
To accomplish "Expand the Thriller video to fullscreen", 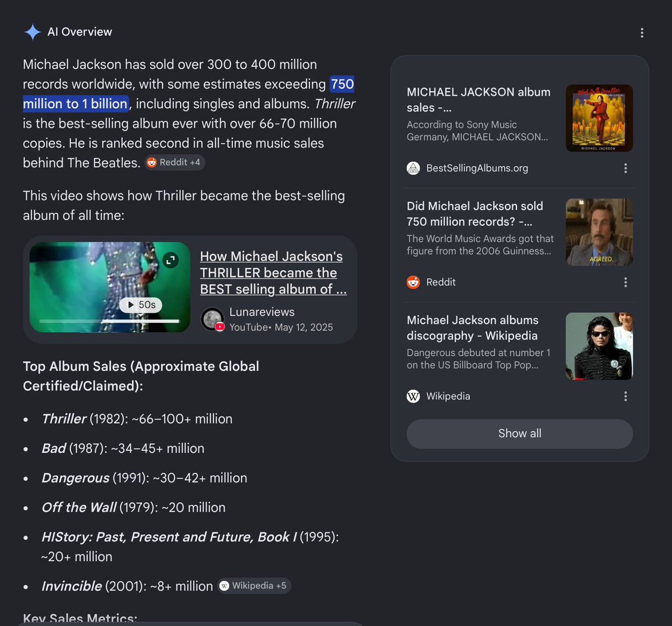I will (x=171, y=260).
